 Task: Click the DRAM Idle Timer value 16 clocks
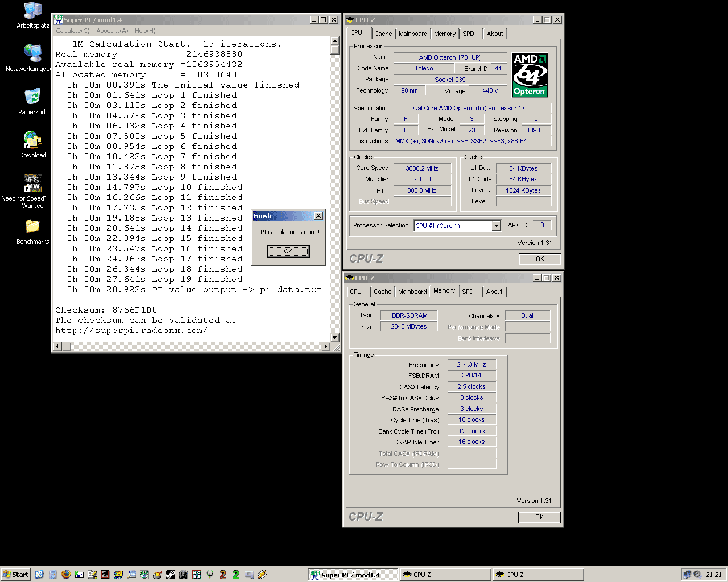tap(471, 442)
